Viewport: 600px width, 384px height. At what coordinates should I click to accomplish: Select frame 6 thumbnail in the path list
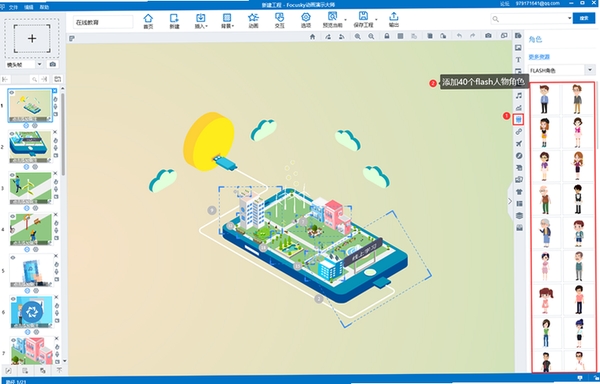[31, 312]
